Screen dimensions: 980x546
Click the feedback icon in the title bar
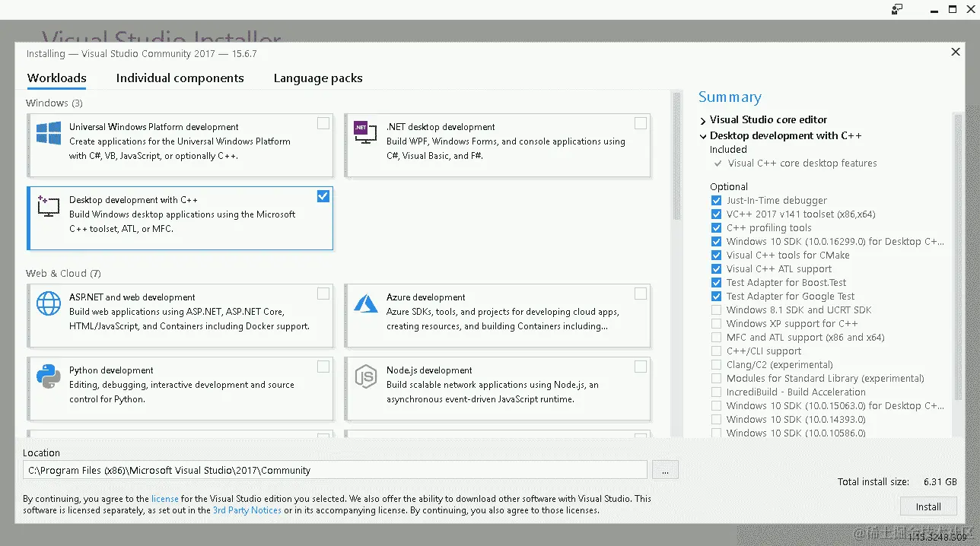[x=897, y=9]
